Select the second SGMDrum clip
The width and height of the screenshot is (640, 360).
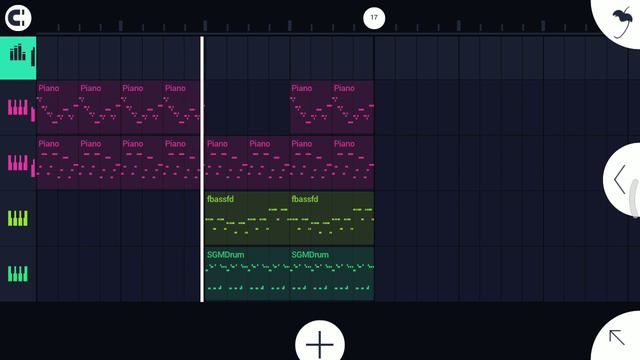(331, 274)
